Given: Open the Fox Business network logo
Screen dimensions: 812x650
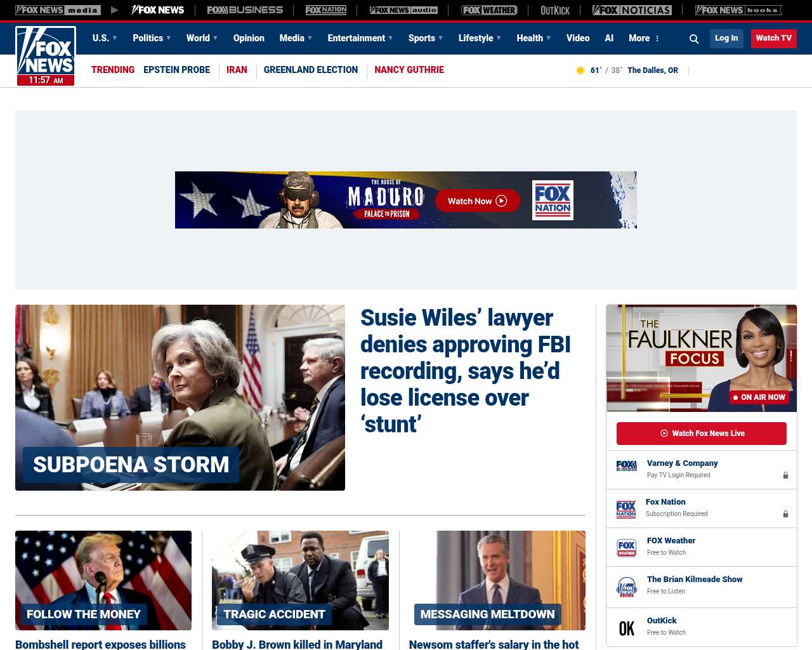Looking at the screenshot, I should coord(245,10).
